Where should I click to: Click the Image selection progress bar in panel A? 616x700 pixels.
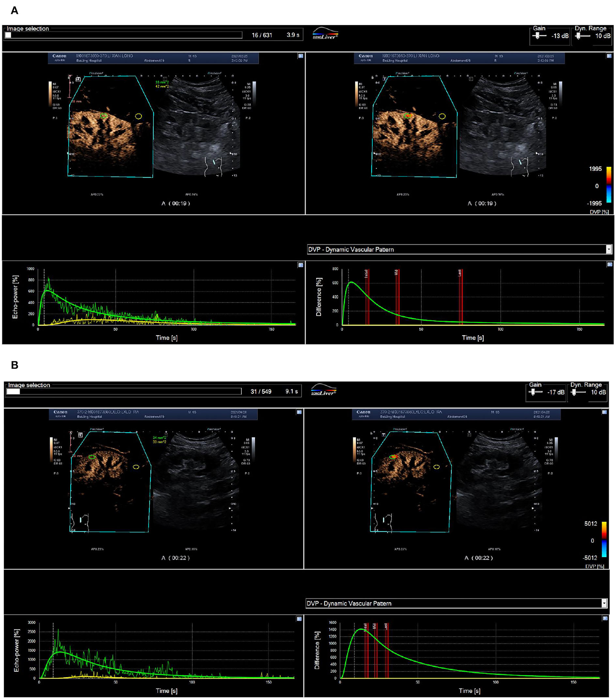123,35
